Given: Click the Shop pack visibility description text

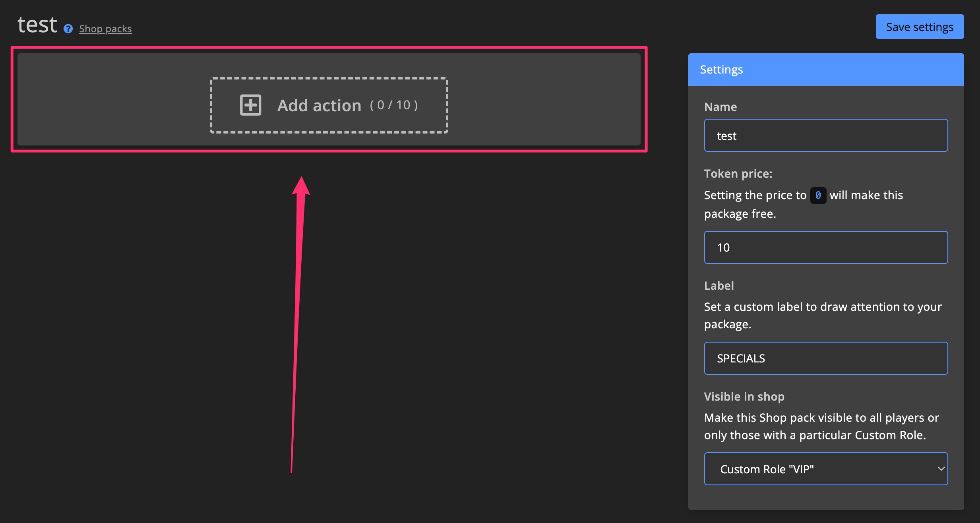Looking at the screenshot, I should (821, 426).
